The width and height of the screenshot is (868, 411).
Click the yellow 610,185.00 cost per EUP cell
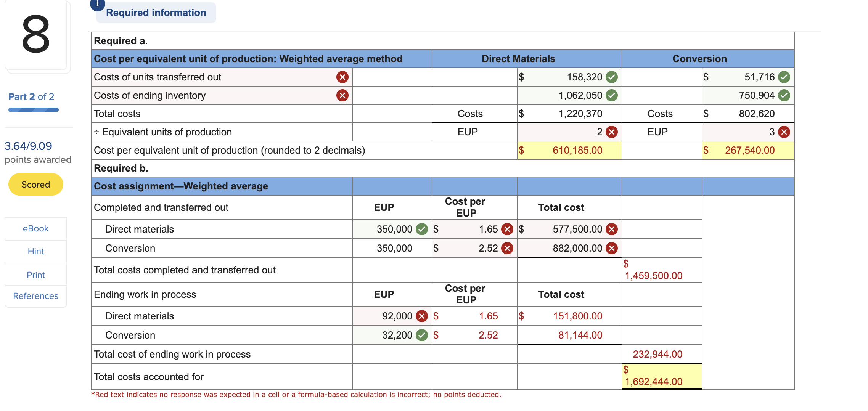pyautogui.click(x=569, y=150)
